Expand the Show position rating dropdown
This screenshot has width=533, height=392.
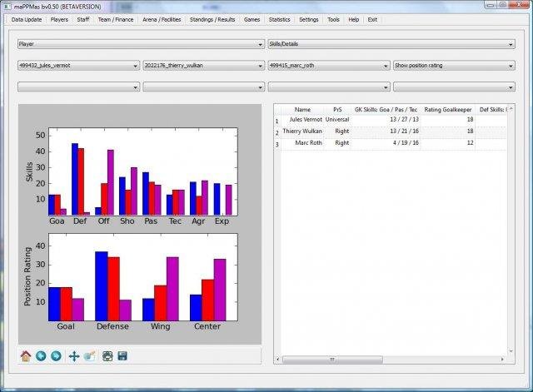(454, 66)
